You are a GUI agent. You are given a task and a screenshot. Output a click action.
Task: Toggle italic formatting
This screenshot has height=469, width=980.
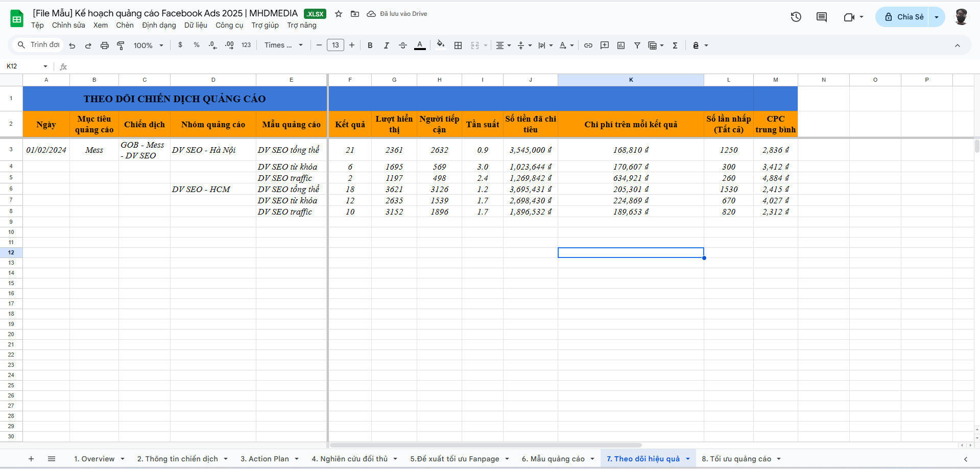(x=387, y=45)
